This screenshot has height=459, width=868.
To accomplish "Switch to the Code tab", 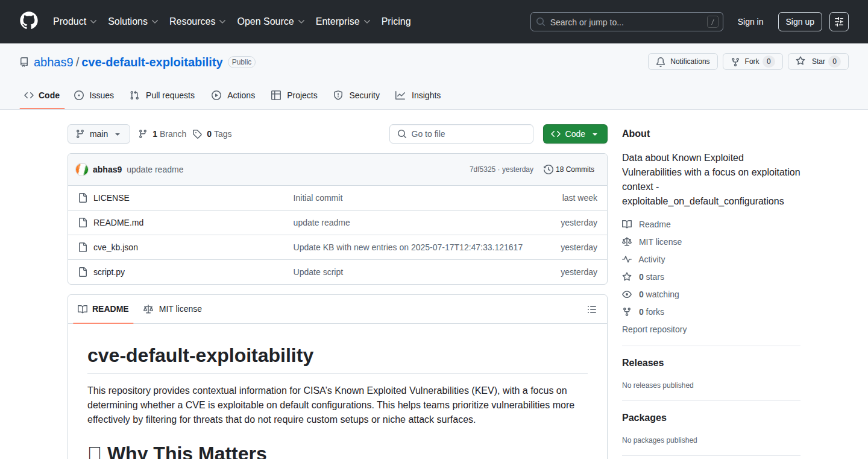I will pyautogui.click(x=42, y=95).
